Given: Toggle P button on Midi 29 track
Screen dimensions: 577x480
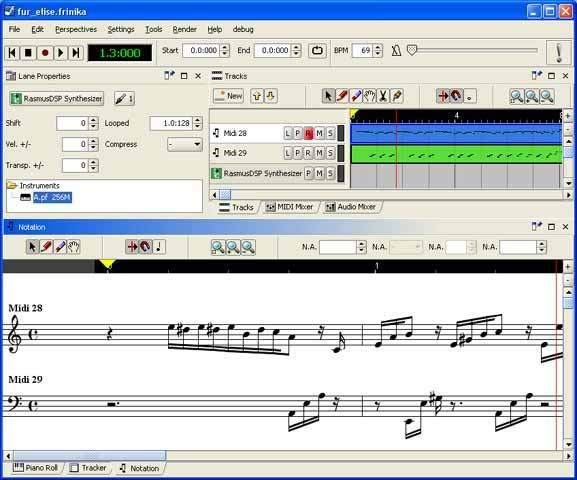Looking at the screenshot, I should [298, 153].
